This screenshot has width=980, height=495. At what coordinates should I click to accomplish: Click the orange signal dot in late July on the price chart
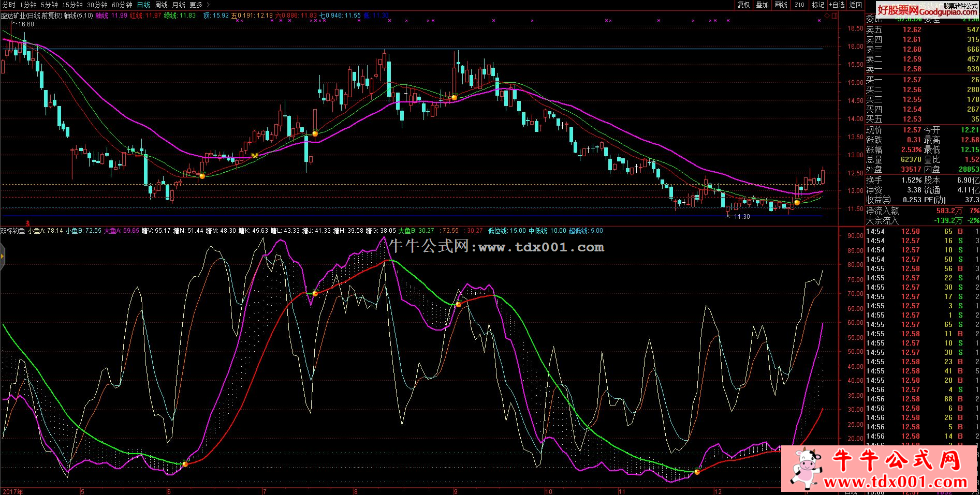click(315, 134)
